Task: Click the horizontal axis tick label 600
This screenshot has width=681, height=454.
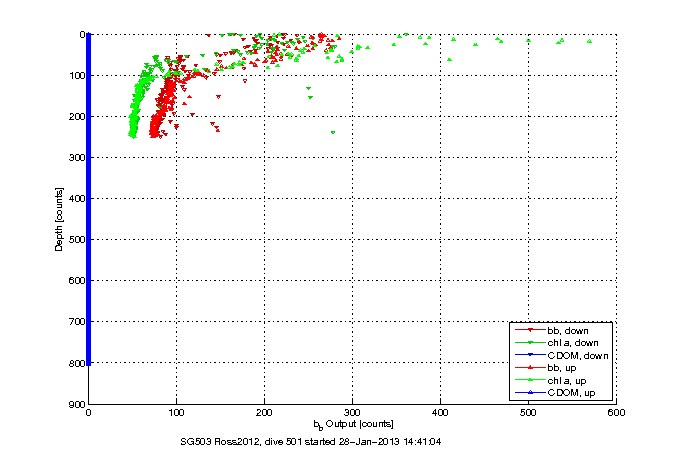Action: (x=617, y=413)
